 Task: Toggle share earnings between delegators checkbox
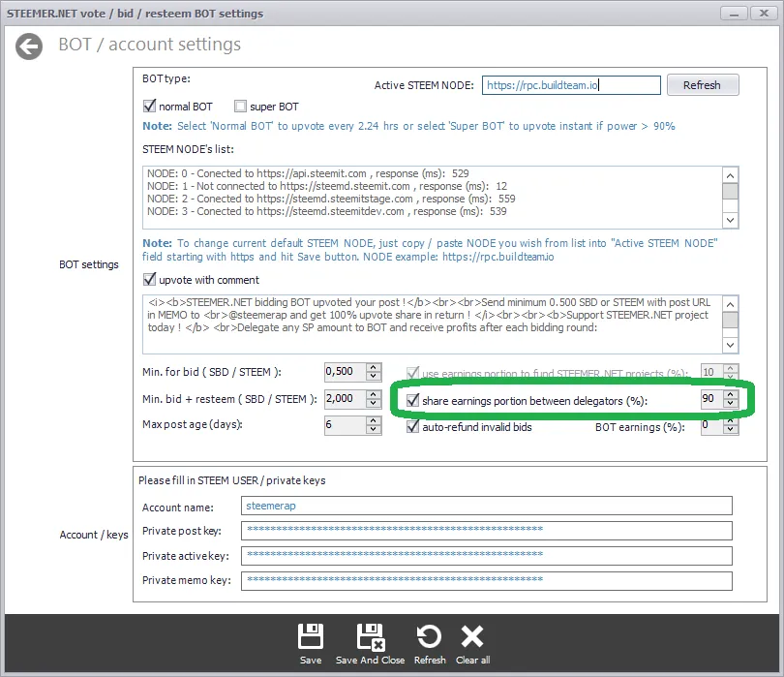[x=412, y=400]
